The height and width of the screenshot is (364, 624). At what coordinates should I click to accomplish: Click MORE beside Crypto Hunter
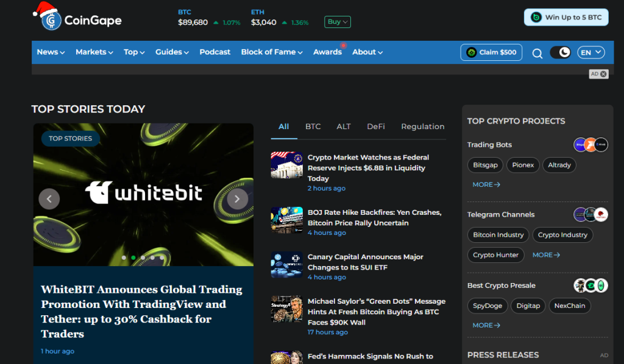tap(546, 254)
